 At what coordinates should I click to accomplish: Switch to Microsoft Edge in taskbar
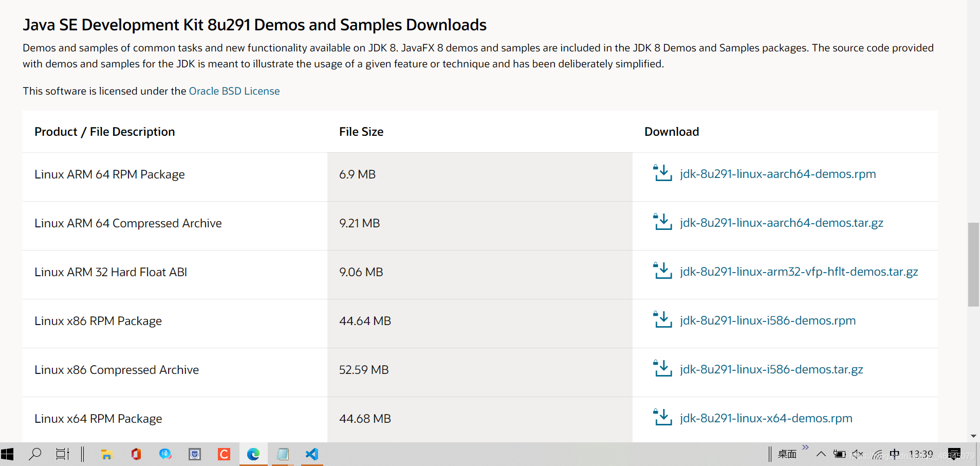(253, 454)
